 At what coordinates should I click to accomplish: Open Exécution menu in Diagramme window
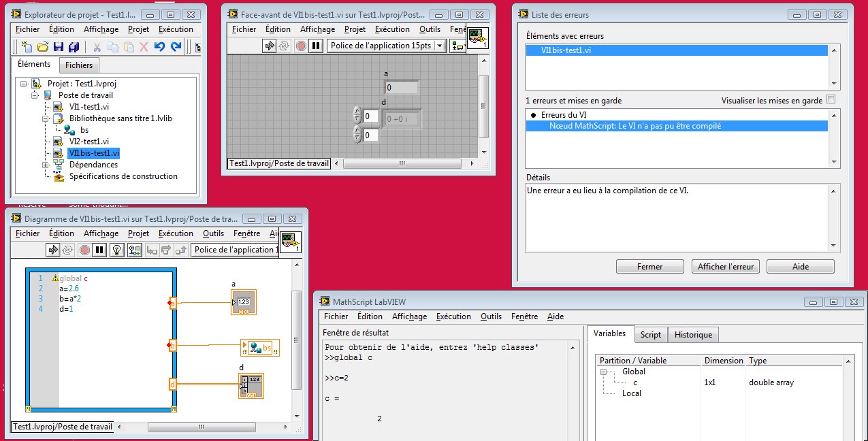[x=176, y=233]
